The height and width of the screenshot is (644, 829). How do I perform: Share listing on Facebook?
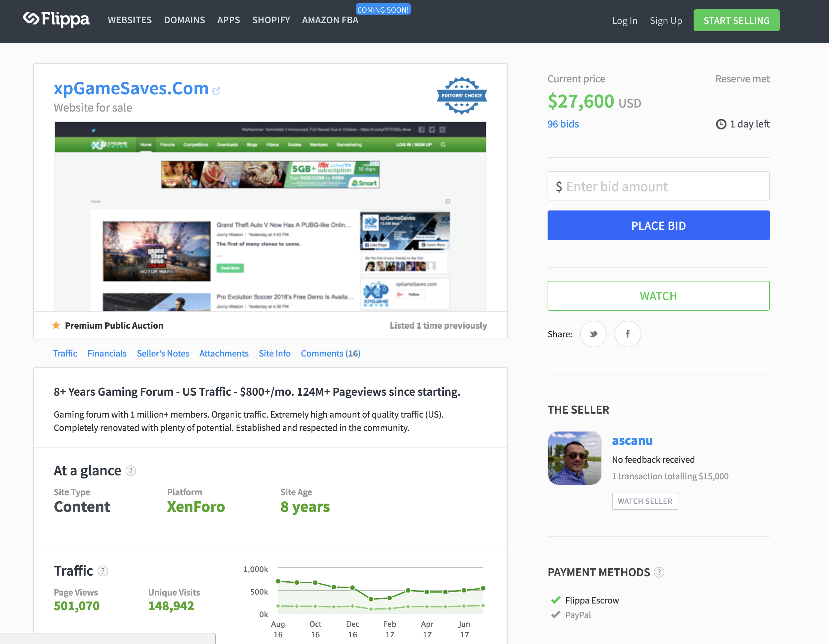[x=628, y=334]
